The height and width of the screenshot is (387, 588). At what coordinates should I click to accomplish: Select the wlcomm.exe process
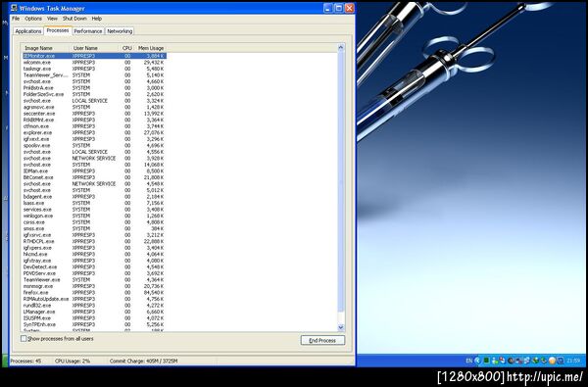(94, 63)
